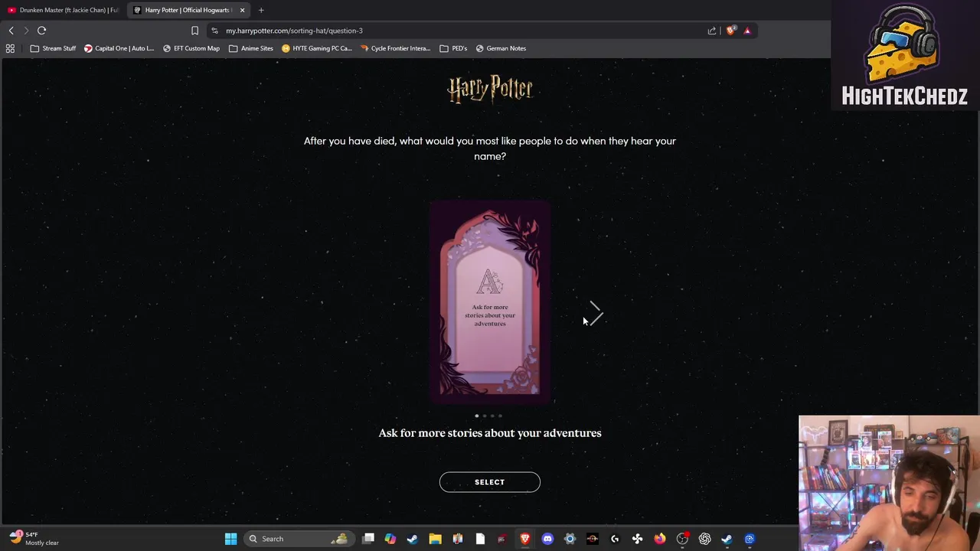This screenshot has height=551, width=980.
Task: Open the Stream Stuff bookmark folder
Action: (54, 48)
